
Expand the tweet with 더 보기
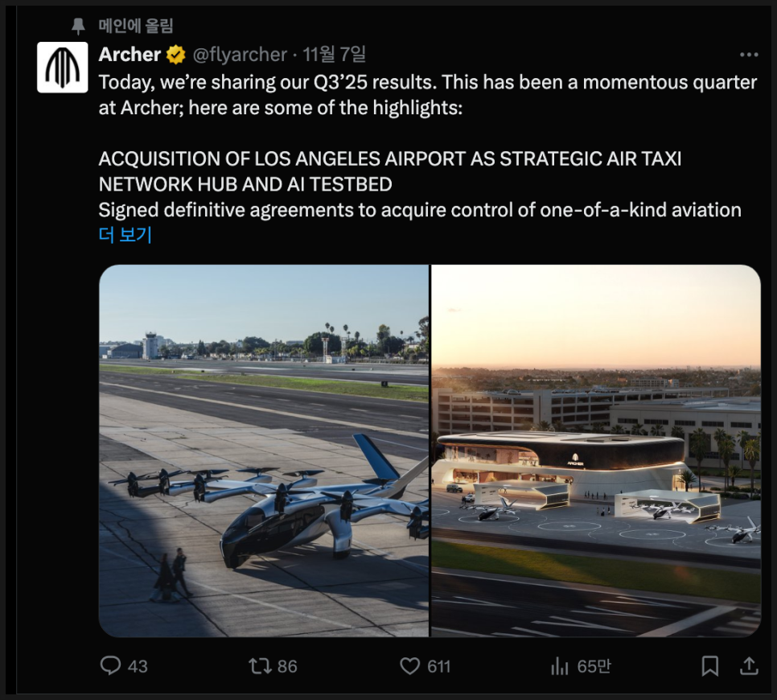click(x=125, y=235)
